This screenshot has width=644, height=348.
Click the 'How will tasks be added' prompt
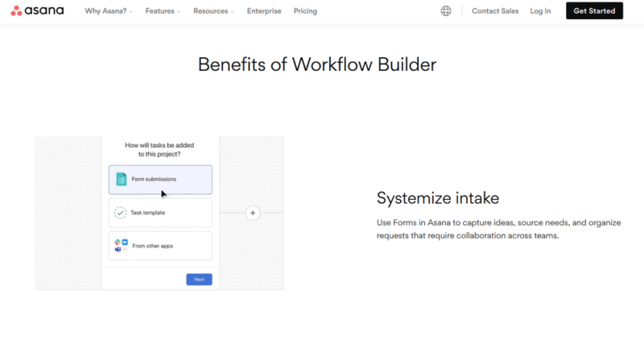pyautogui.click(x=159, y=150)
